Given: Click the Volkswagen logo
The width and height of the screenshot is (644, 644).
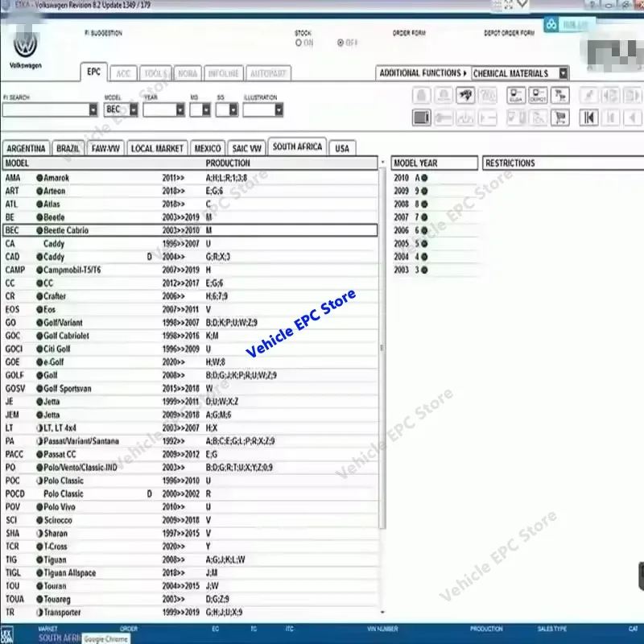Looking at the screenshot, I should pos(26,44).
